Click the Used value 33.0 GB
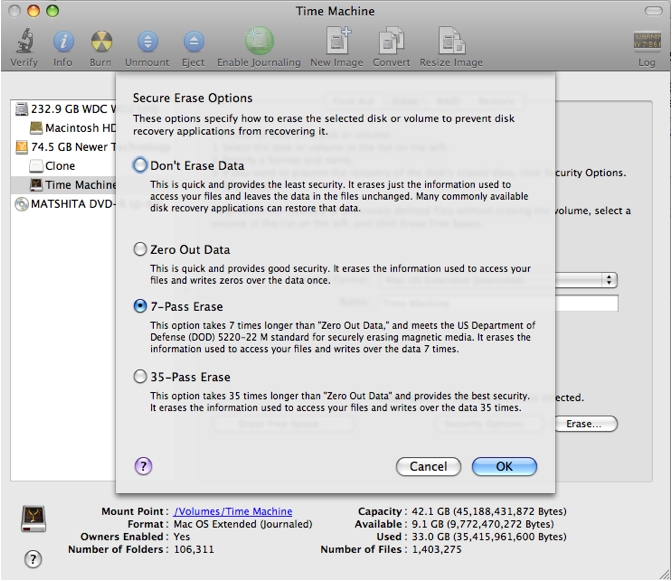The width and height of the screenshot is (672, 581). click(x=489, y=536)
